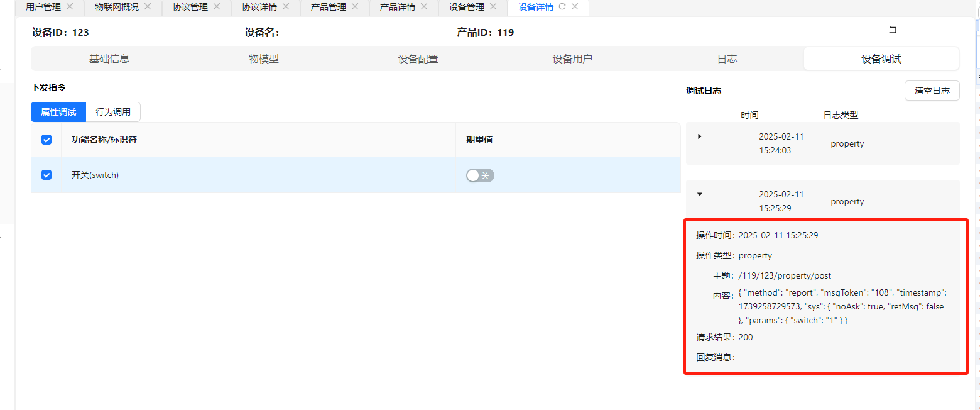Image resolution: width=980 pixels, height=410 pixels.
Task: Switch to the 物模型 tab
Action: (x=263, y=59)
